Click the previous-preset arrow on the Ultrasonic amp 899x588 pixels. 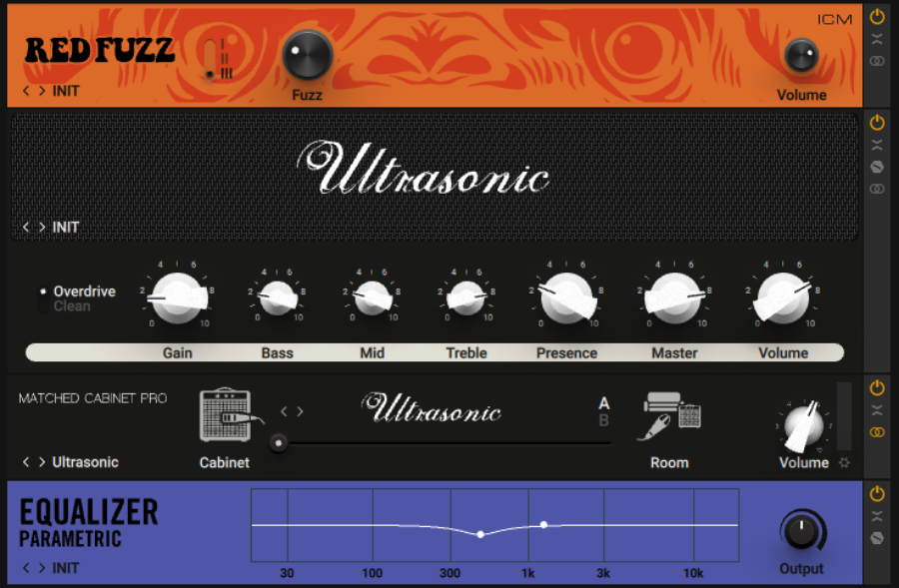coord(25,227)
